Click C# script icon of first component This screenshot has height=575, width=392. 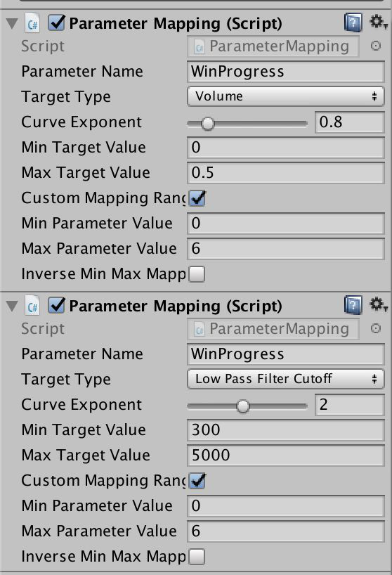click(32, 24)
